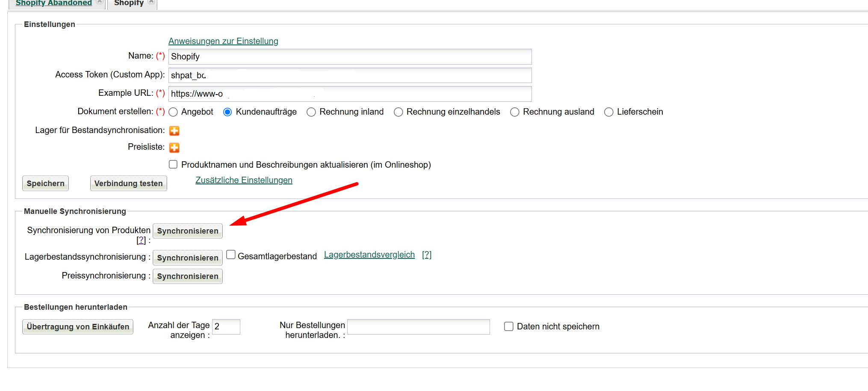868x391 pixels.
Task: Focus the Name input field
Action: [x=350, y=56]
